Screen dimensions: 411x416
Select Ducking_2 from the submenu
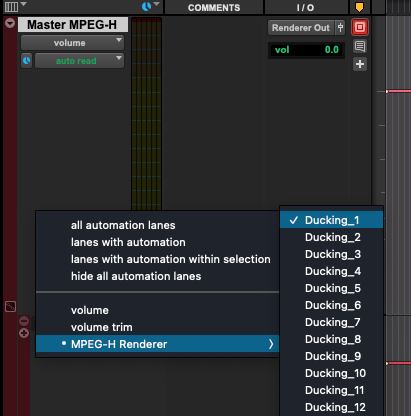pos(332,237)
